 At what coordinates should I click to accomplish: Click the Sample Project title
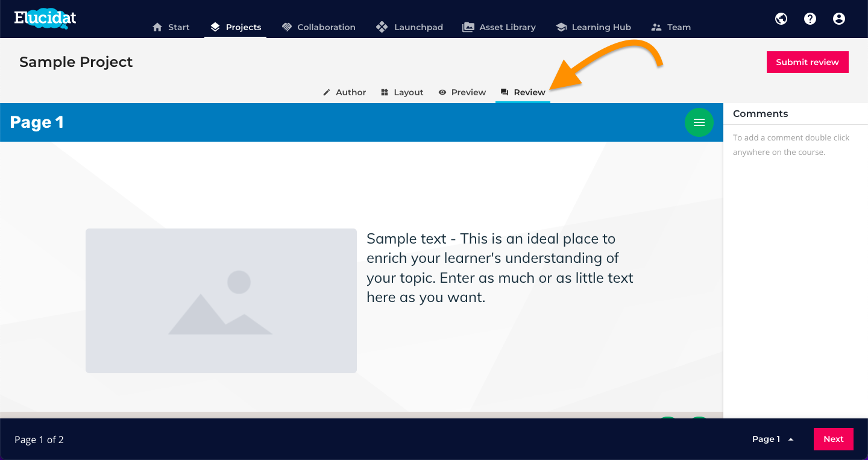pyautogui.click(x=76, y=62)
